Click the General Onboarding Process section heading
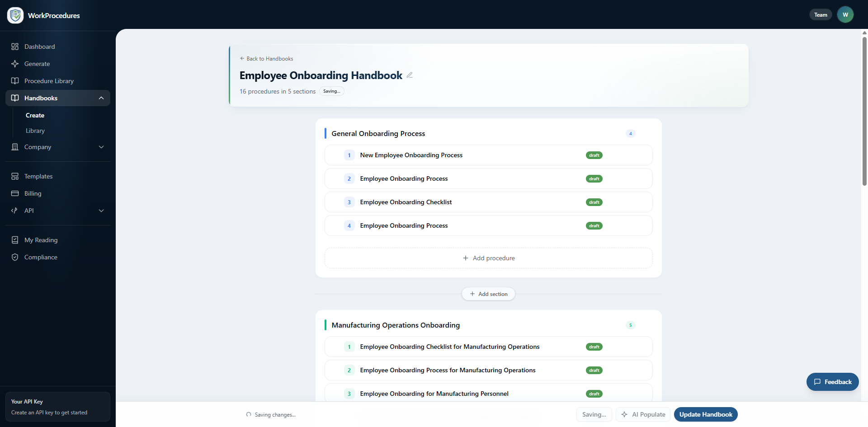Viewport: 868px width, 427px height. 378,133
